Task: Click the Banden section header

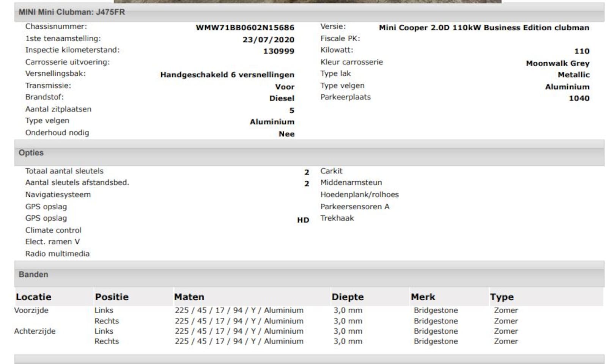Action: (x=33, y=275)
